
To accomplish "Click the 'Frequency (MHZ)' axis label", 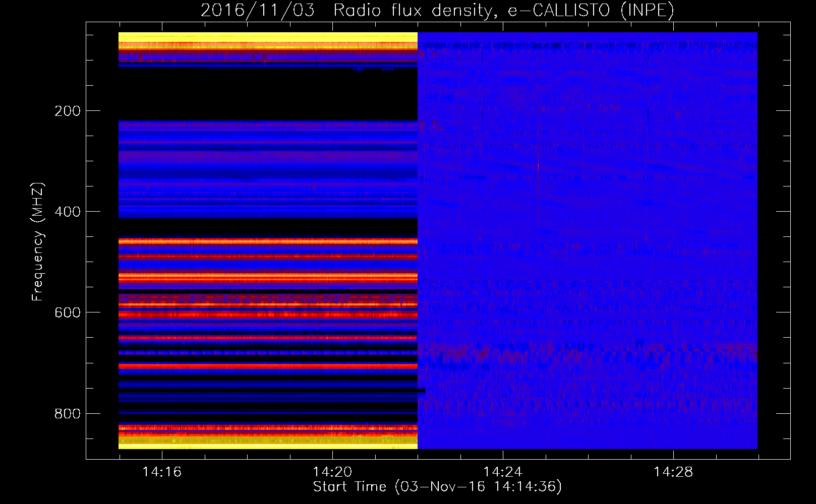I will [38, 241].
